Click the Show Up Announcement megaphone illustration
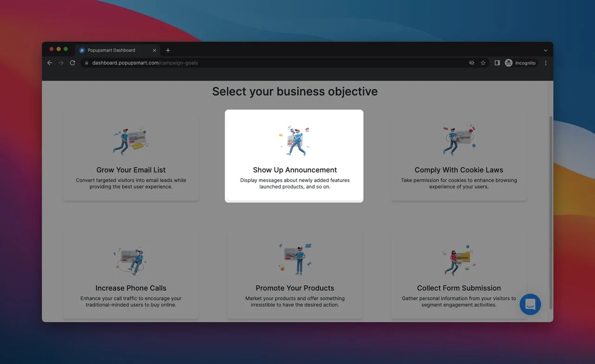Screen dimensions: 595x364 294,141
